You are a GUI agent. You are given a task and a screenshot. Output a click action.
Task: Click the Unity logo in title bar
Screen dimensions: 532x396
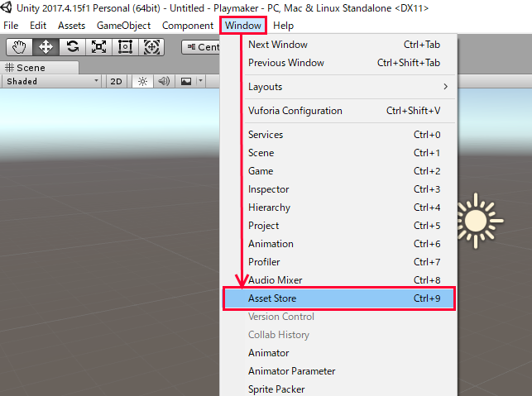point(6,7)
